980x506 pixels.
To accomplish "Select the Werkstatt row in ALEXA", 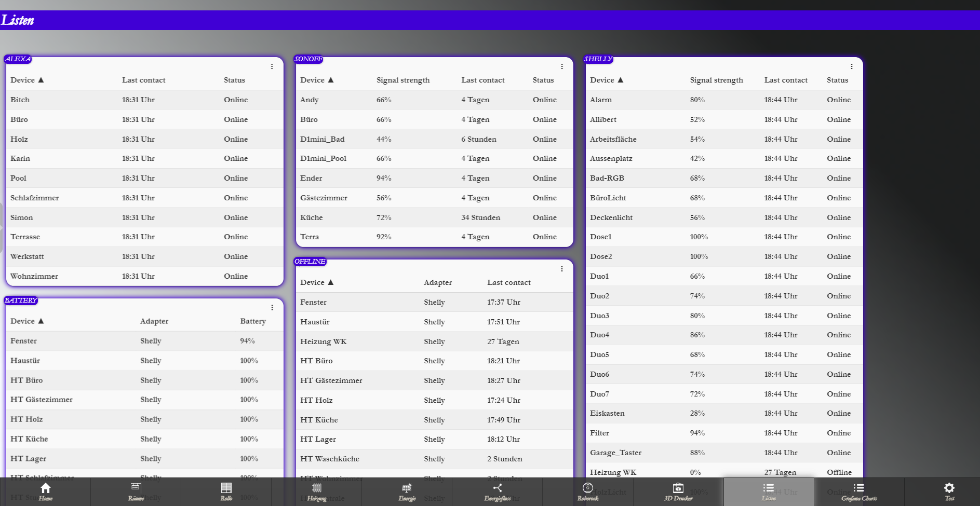I will coord(144,256).
